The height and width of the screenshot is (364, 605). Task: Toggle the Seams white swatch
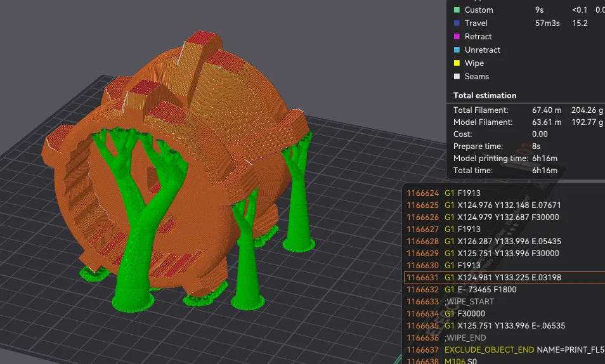(457, 77)
